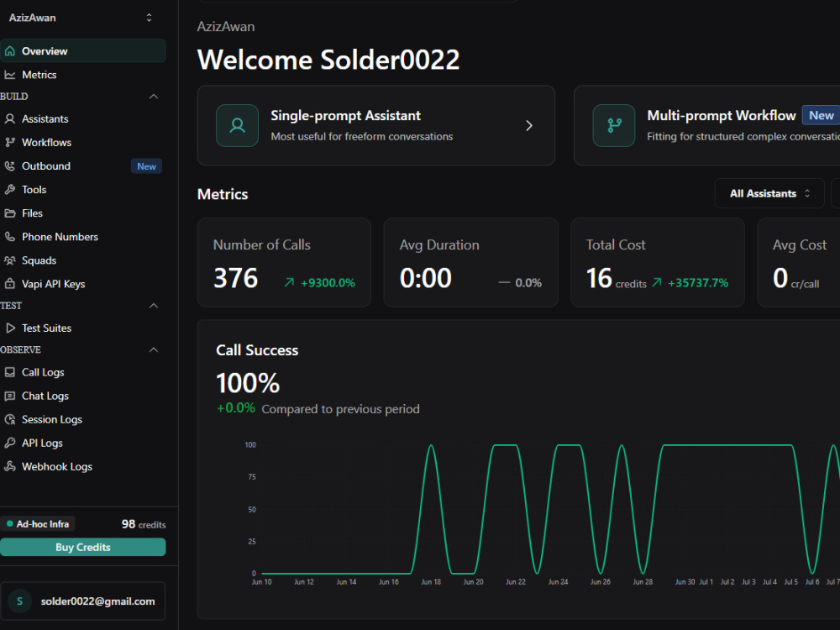Image resolution: width=840 pixels, height=630 pixels.
Task: Open Assistants via its sidebar icon
Action: coord(9,119)
